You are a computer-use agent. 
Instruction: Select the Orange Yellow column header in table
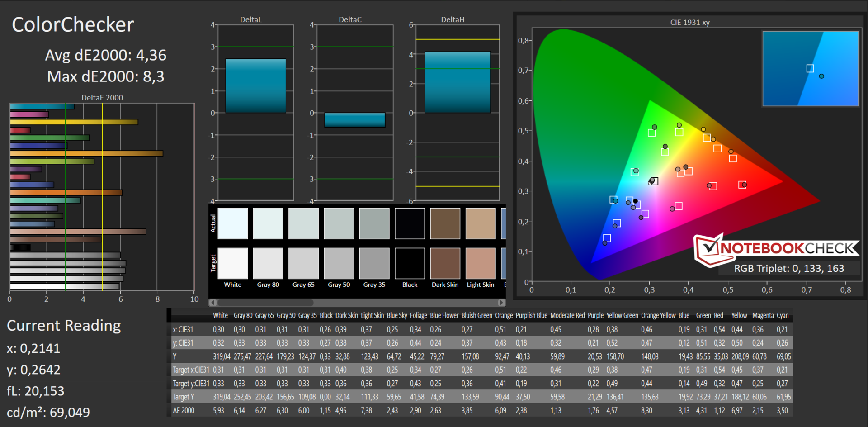coord(658,316)
